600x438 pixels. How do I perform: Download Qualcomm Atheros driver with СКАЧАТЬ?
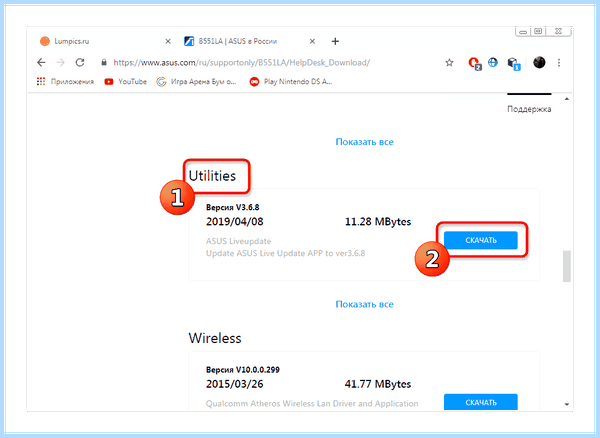pos(481,402)
